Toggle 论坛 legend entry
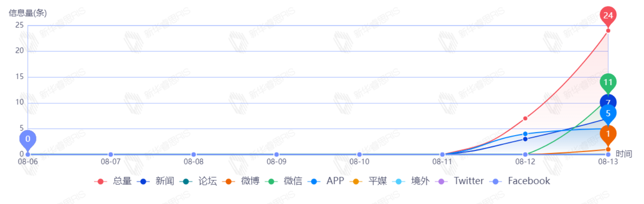This screenshot has height=204, width=644. (x=199, y=181)
